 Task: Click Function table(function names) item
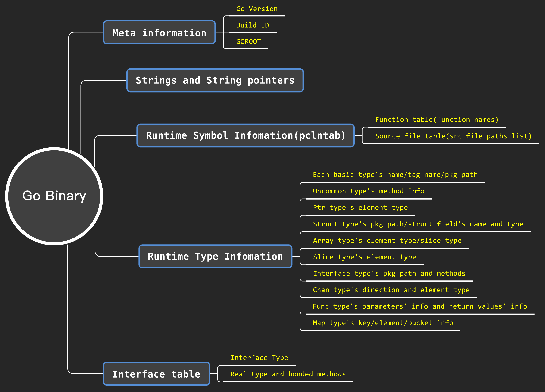pyautogui.click(x=437, y=120)
